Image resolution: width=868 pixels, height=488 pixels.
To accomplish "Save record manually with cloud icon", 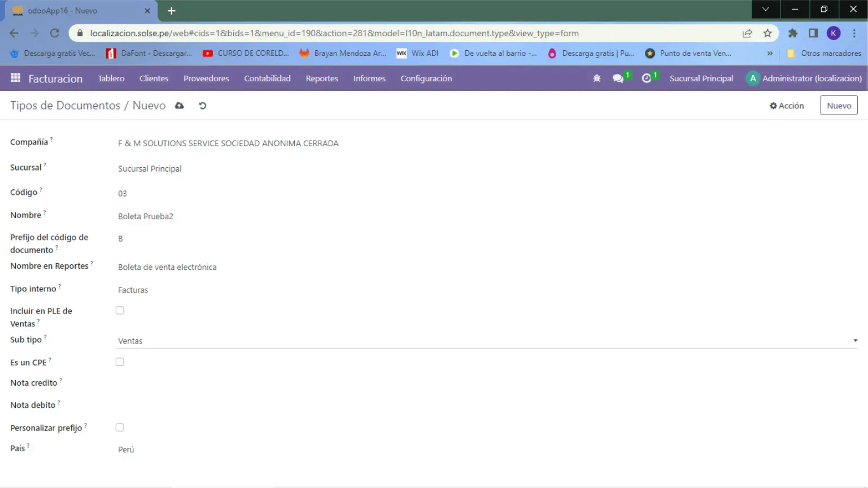I will pyautogui.click(x=180, y=106).
